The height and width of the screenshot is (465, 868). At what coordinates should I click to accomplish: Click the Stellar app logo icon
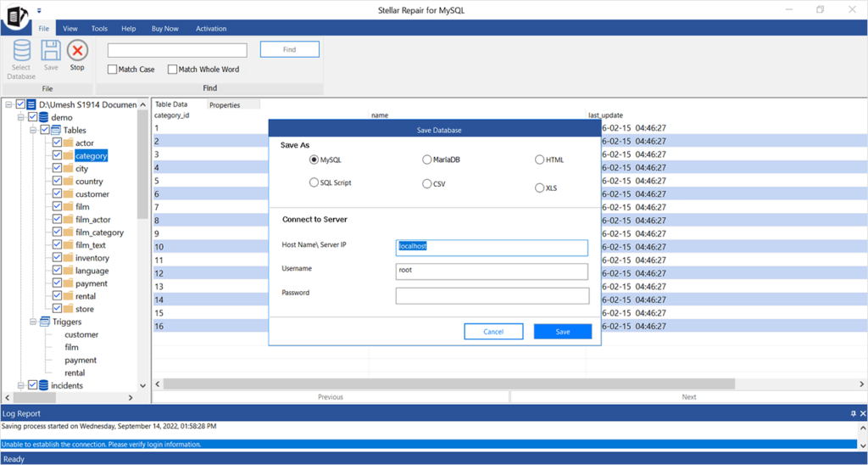click(15, 15)
